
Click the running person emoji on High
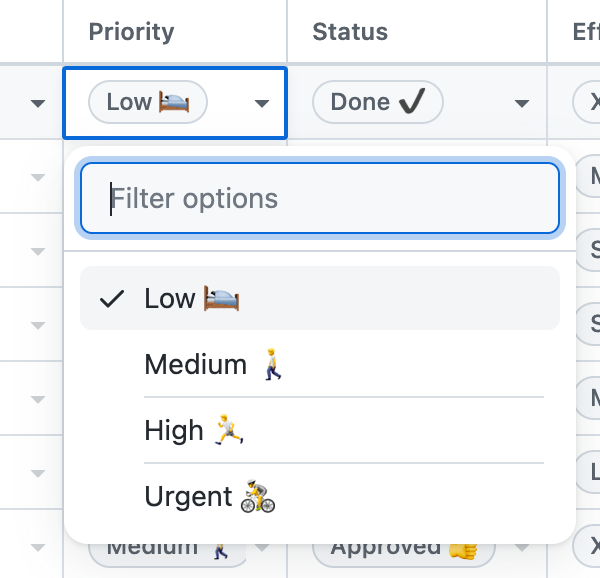point(229,431)
